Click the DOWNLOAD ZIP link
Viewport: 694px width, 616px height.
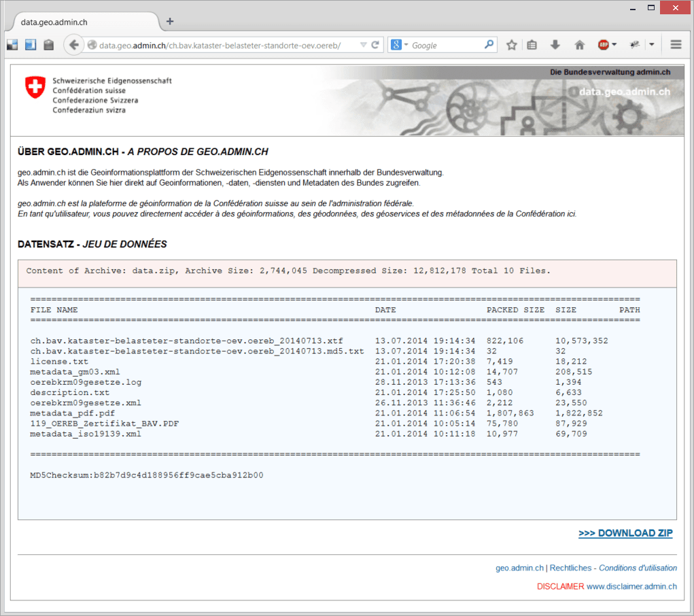(625, 533)
